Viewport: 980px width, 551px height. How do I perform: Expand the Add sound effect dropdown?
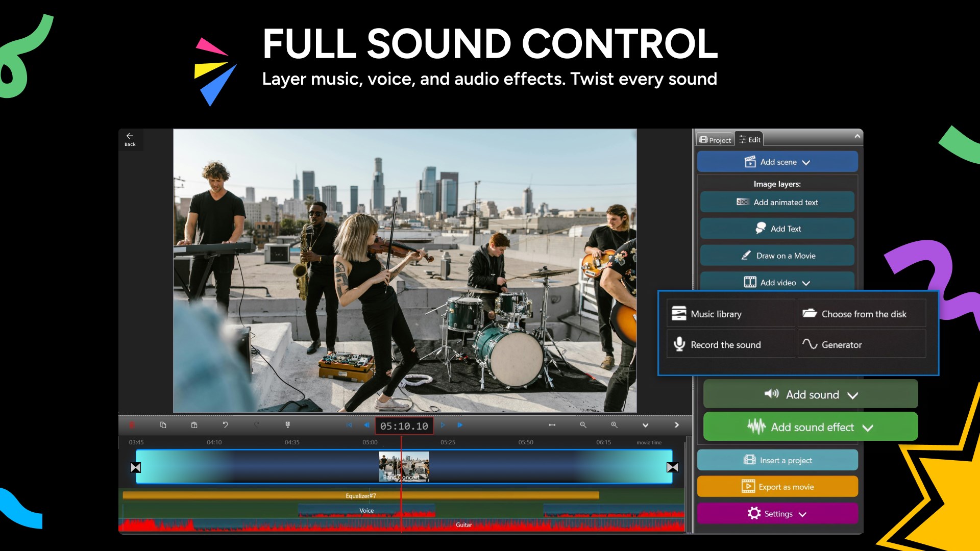click(x=811, y=427)
